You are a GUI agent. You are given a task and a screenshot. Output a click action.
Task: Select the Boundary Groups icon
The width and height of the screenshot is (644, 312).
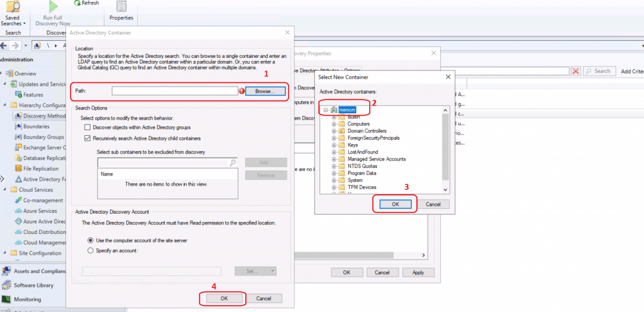click(18, 137)
